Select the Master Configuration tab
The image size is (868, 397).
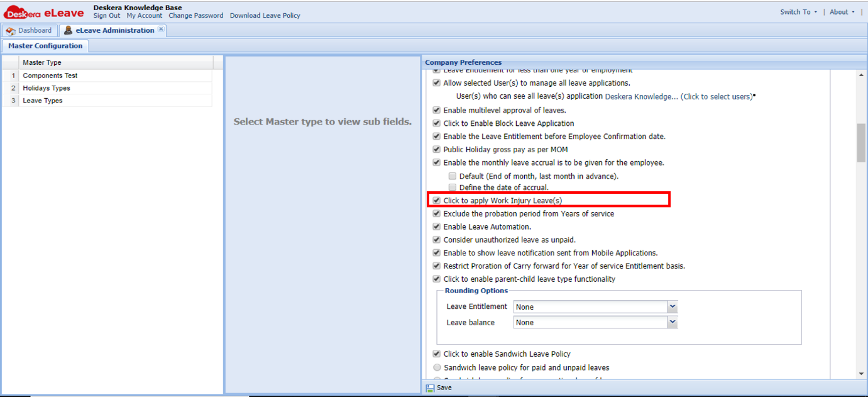[45, 45]
